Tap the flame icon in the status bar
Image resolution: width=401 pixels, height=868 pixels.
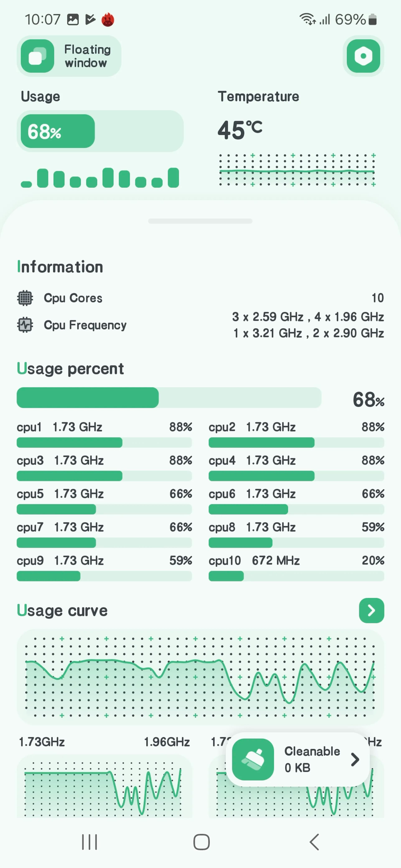tap(108, 19)
